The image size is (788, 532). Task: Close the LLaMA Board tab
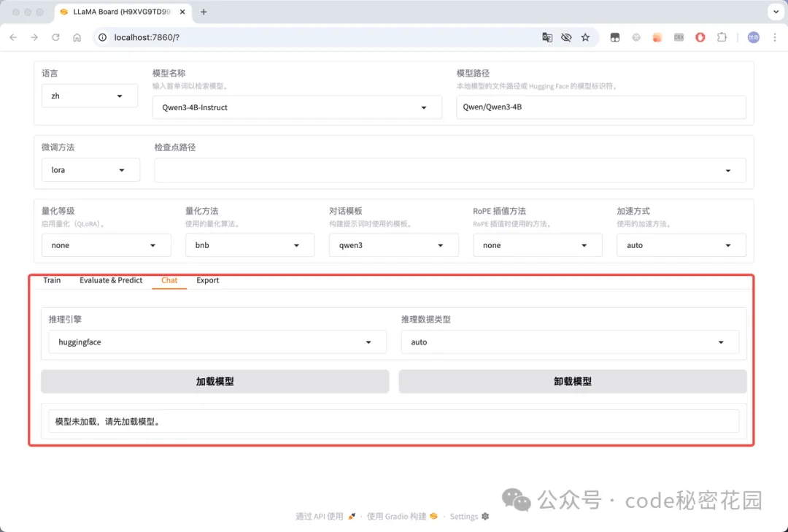[182, 12]
